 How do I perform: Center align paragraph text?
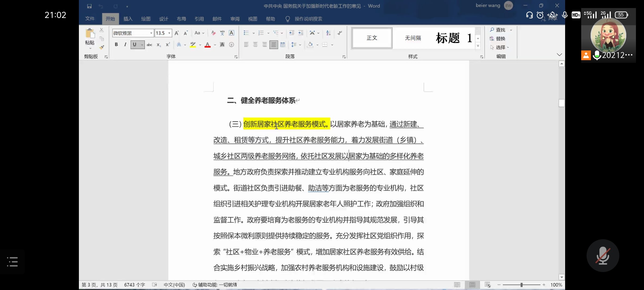tap(255, 45)
